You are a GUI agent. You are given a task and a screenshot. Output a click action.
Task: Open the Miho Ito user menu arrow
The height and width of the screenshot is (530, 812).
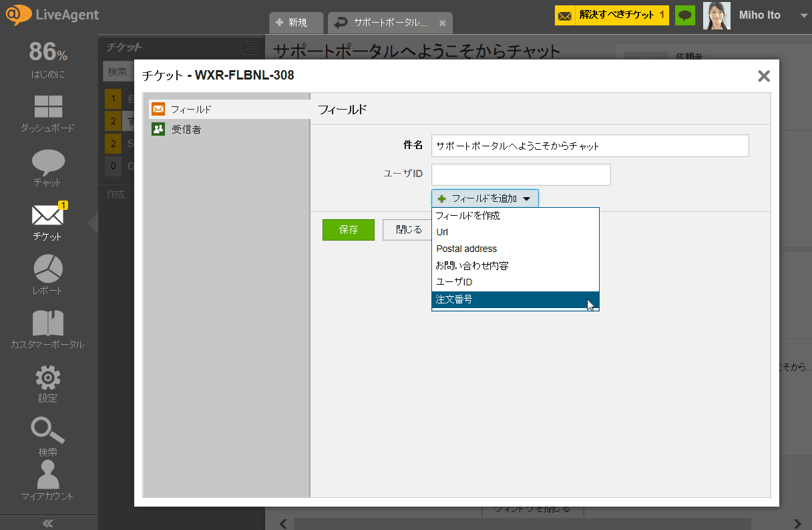803,15
